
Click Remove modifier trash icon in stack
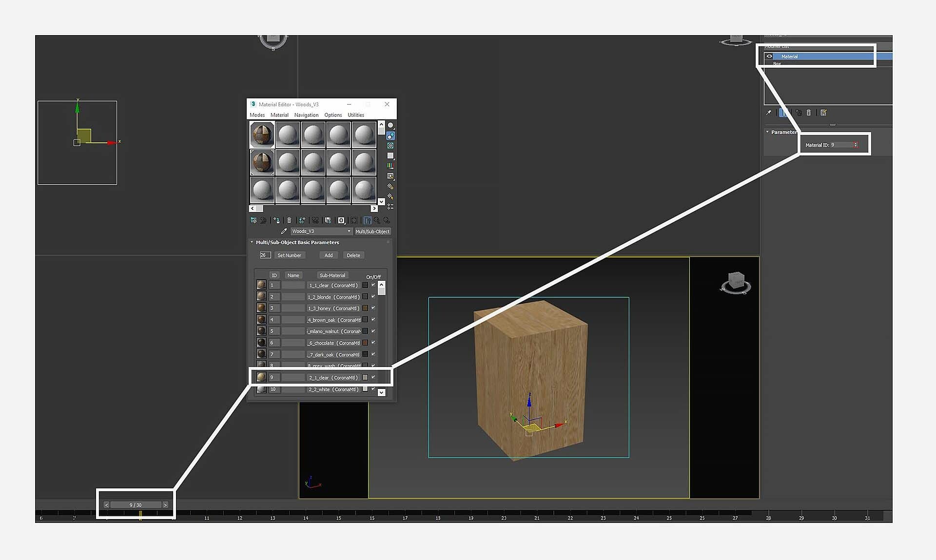[x=809, y=113]
